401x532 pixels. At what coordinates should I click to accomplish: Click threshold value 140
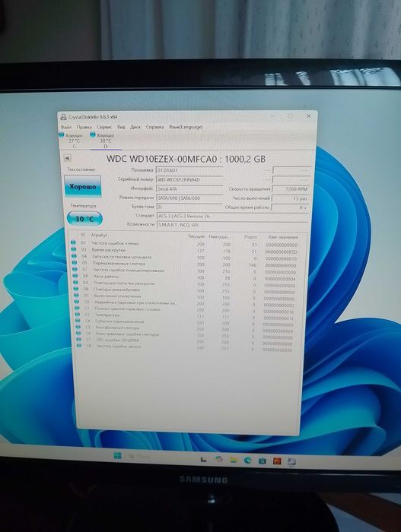click(252, 265)
